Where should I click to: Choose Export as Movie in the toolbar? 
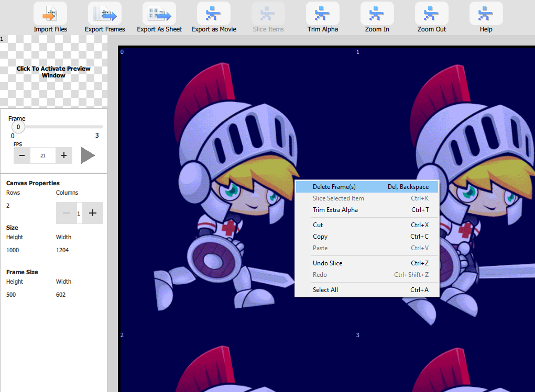coord(214,14)
